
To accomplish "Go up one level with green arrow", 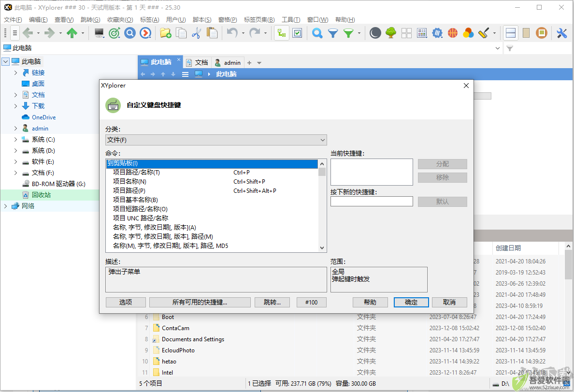I will pyautogui.click(x=72, y=33).
